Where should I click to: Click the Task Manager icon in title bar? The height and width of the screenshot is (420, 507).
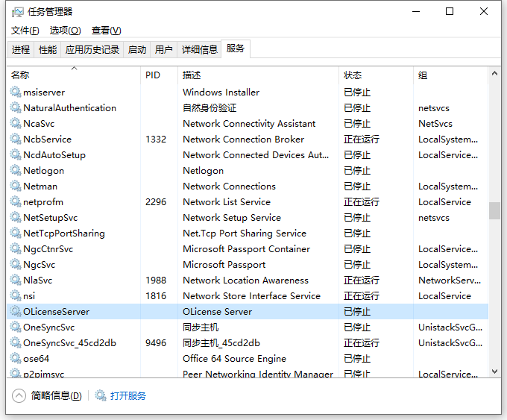pos(17,12)
